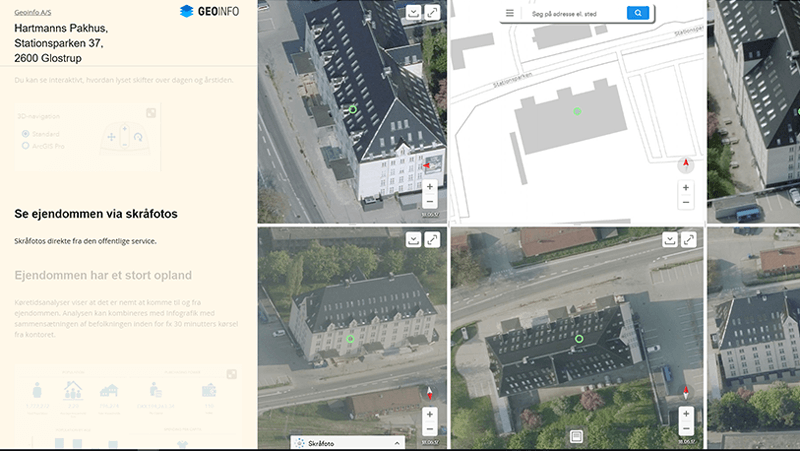Click the pan arrows icon in 3D-navigation graphic
This screenshot has width=800, height=451.
111,137
